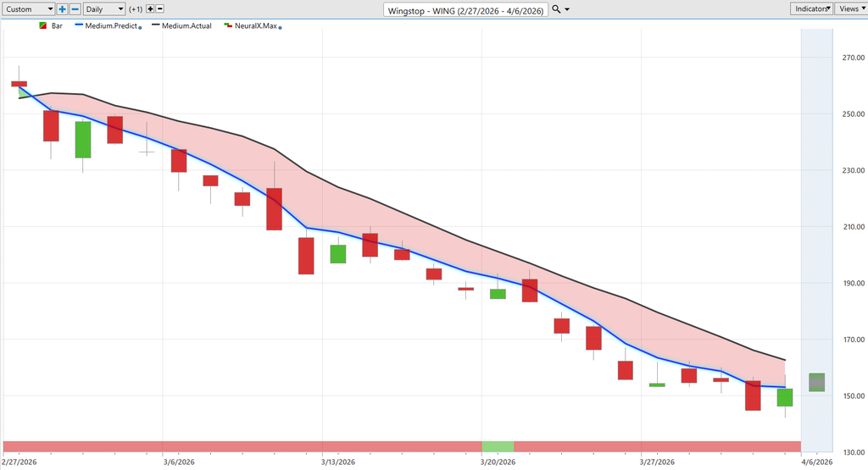This screenshot has height=470, width=868.
Task: Click the blue minus zoom-out button
Action: 75,9
